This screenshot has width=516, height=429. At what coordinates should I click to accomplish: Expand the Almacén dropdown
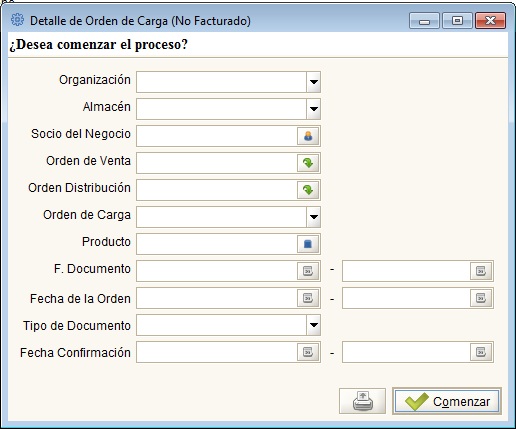click(x=314, y=109)
